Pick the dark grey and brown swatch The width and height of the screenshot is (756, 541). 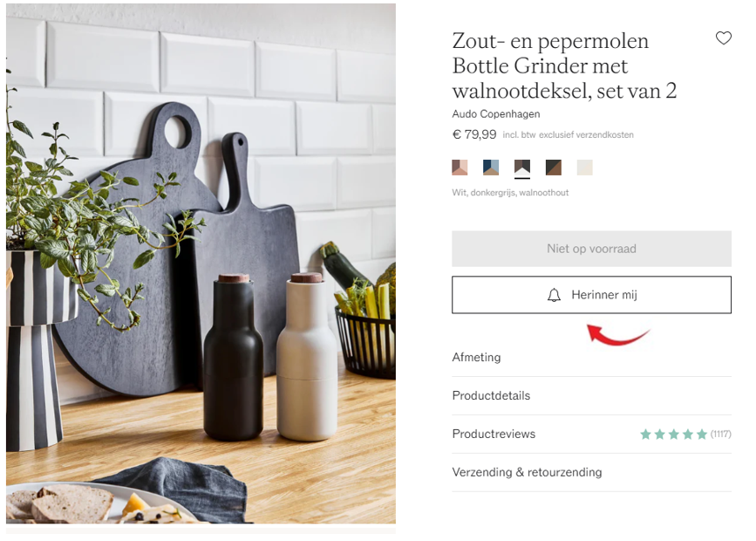pos(554,168)
